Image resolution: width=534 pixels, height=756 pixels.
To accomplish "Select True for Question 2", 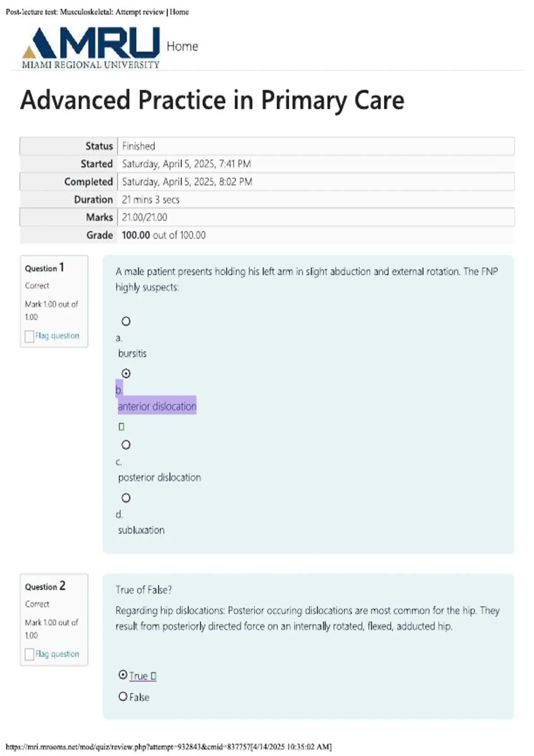I will (123, 675).
